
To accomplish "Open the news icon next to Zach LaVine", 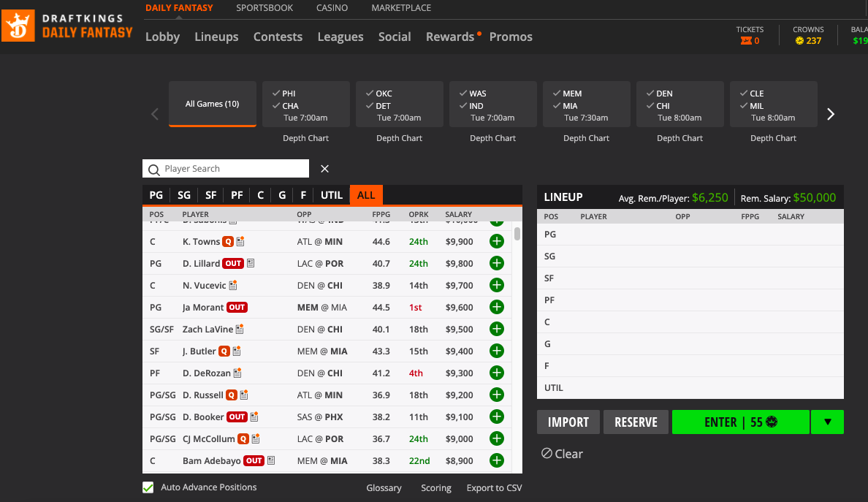I will 239,330.
